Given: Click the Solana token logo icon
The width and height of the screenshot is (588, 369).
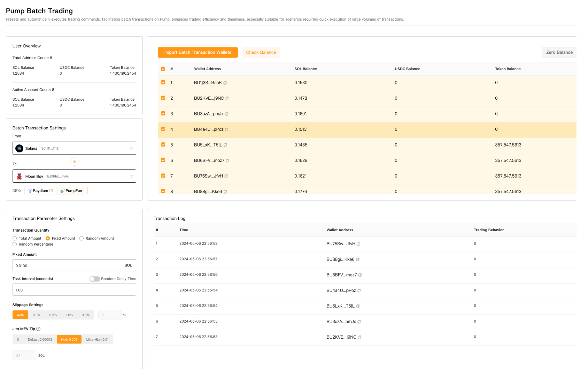Looking at the screenshot, I should pos(20,148).
